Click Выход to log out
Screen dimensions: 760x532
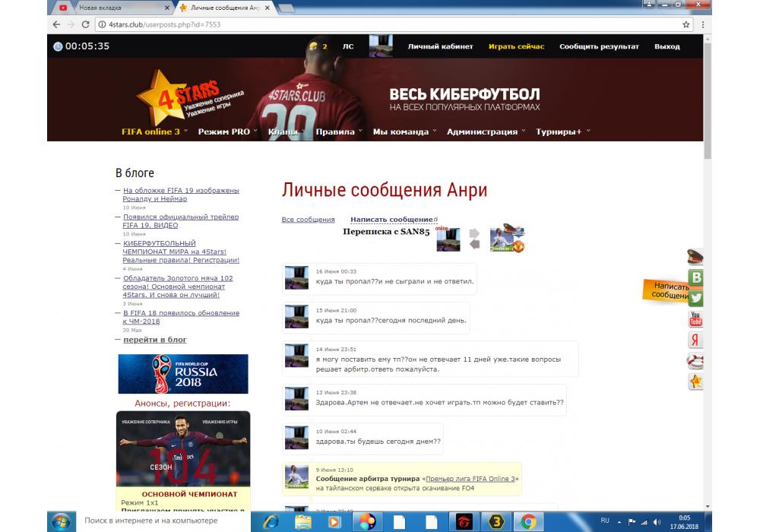point(667,46)
